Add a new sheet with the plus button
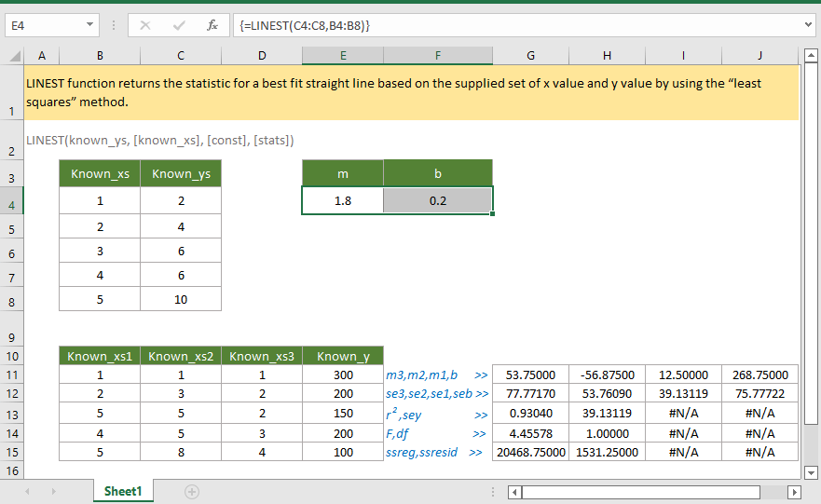Image resolution: width=821 pixels, height=504 pixels. pyautogui.click(x=192, y=491)
